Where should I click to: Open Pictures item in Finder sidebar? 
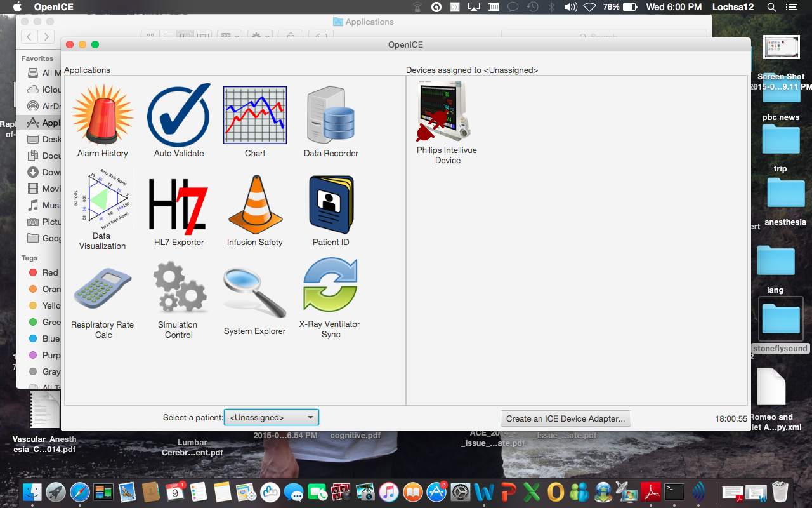[x=43, y=222]
